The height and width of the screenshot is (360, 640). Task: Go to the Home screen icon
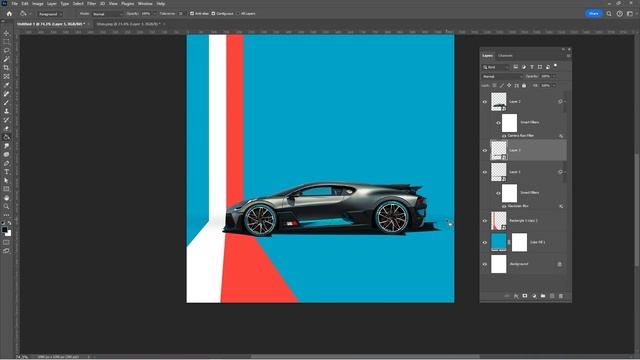click(9, 13)
